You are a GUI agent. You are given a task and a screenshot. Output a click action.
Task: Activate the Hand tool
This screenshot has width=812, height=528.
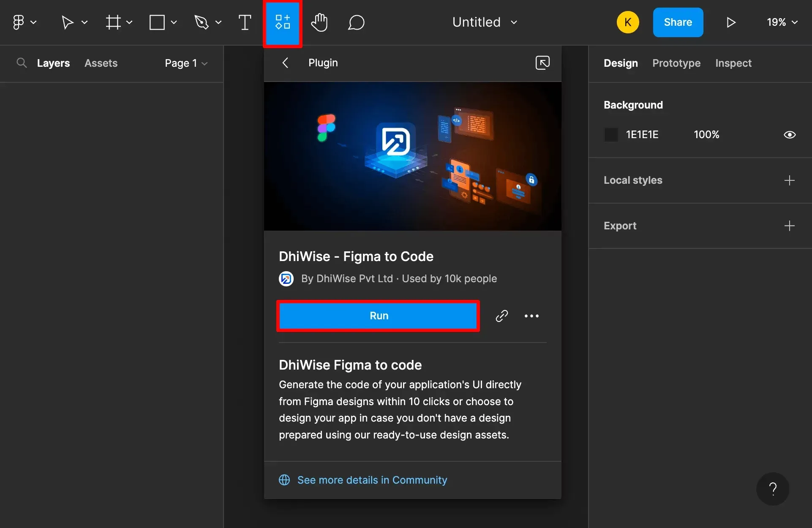tap(319, 22)
